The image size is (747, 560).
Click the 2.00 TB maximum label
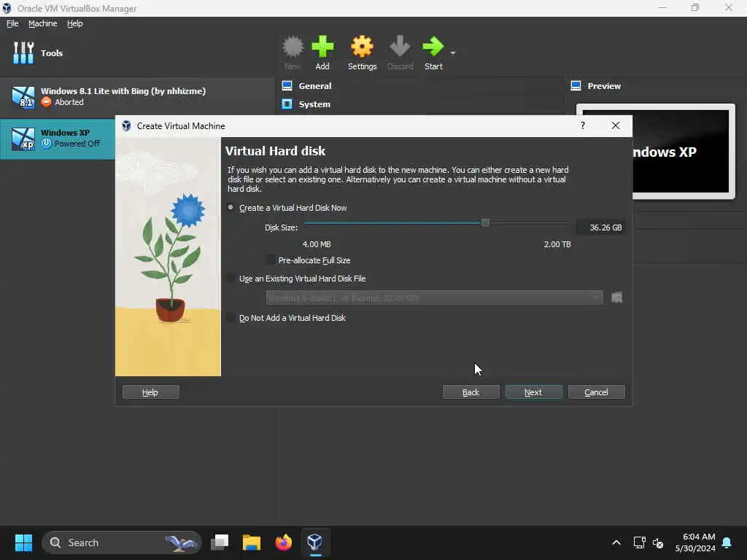pos(557,244)
